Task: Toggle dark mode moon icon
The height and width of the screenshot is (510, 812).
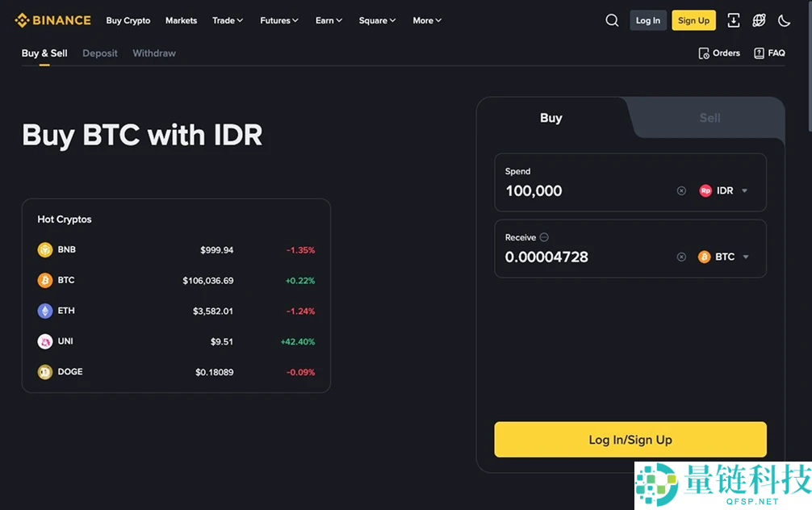Action: tap(784, 20)
